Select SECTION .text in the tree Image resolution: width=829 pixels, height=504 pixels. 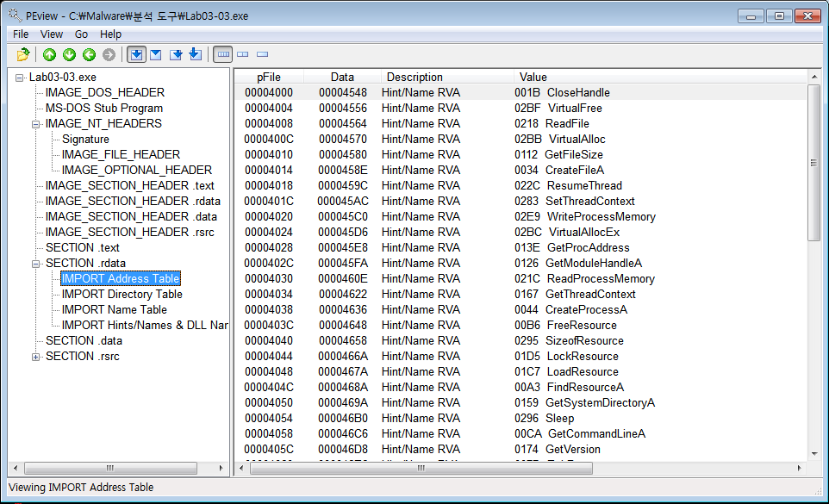(x=83, y=248)
